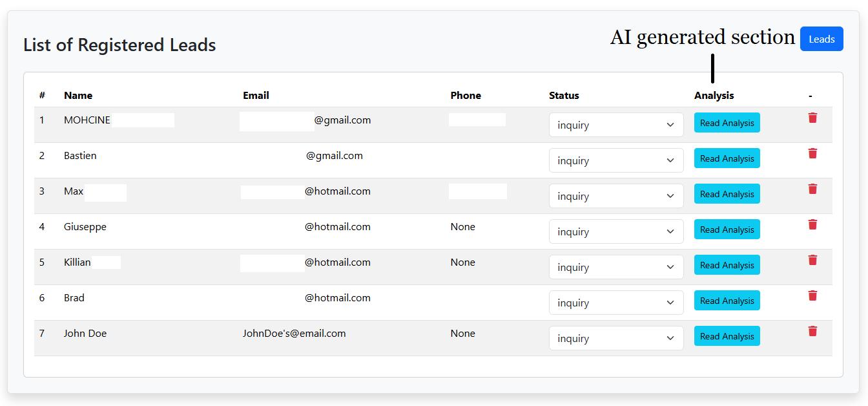Click the blue Leads button

click(x=821, y=39)
